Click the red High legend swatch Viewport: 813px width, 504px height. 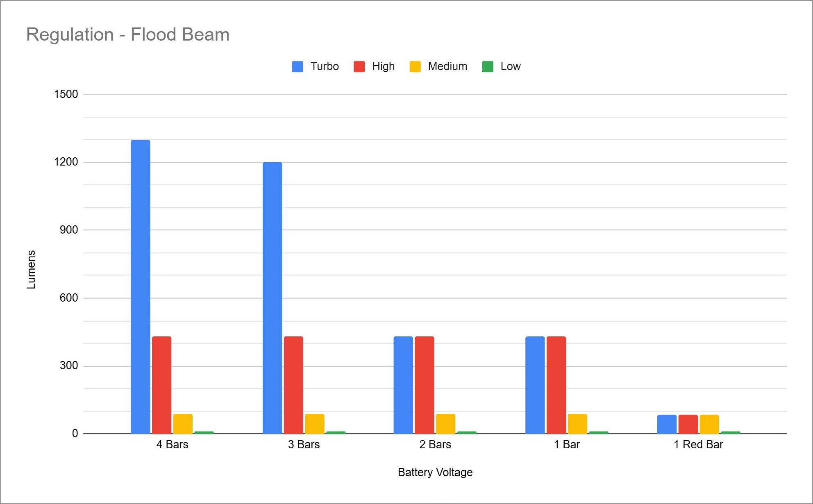359,67
